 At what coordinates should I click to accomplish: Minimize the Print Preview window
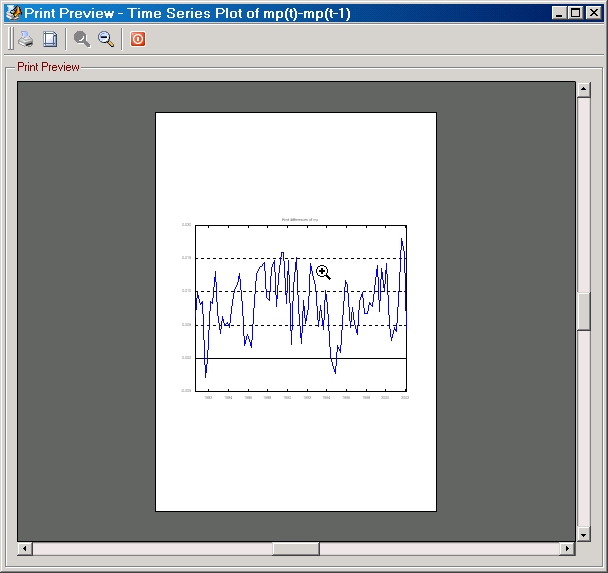(x=559, y=13)
